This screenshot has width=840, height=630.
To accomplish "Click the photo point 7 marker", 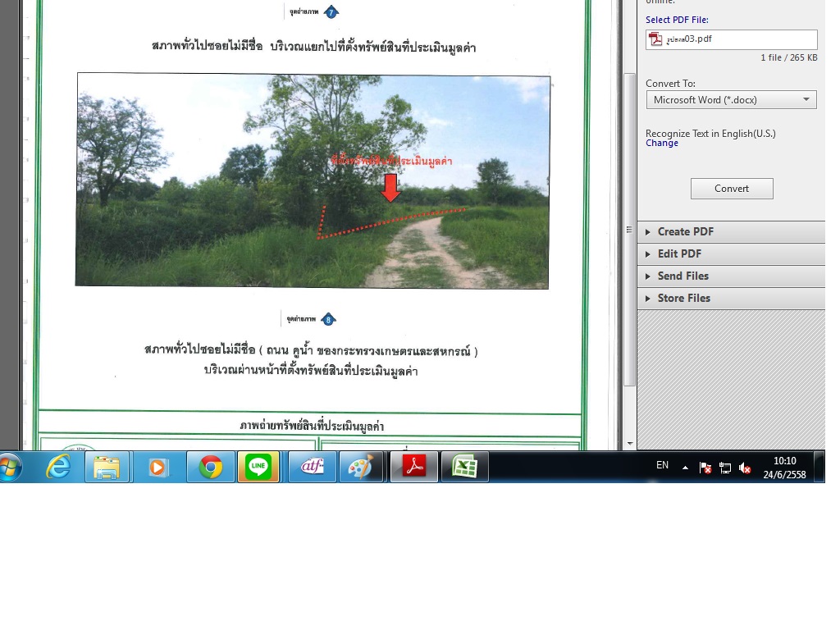I will coord(331,11).
